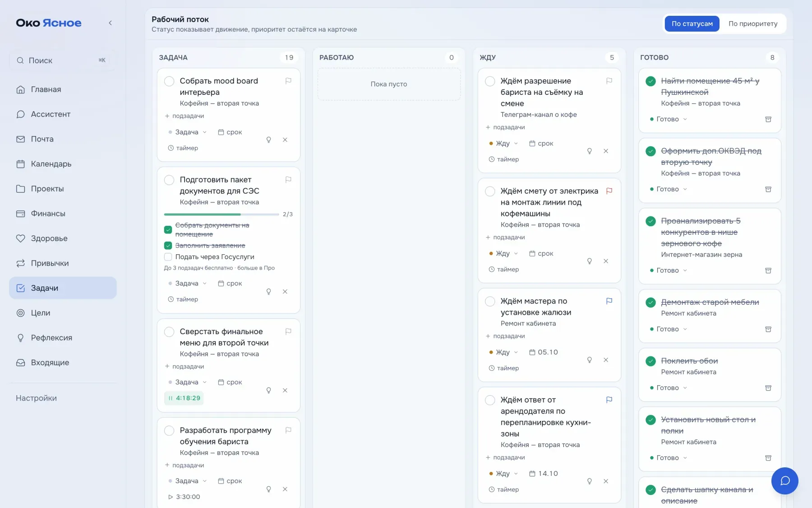The height and width of the screenshot is (508, 812).
Task: Uncheck the 'Заполнить заявление' subtask
Action: click(168, 246)
